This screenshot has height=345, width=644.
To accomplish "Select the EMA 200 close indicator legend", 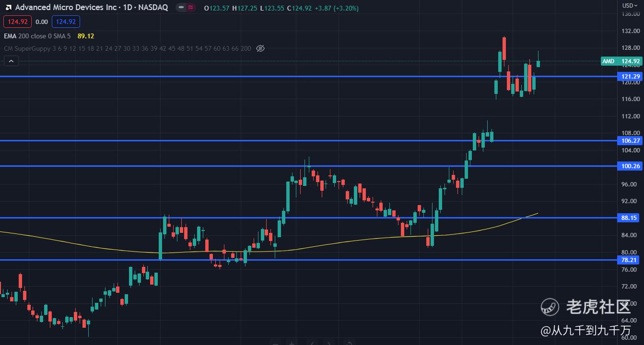I will (x=37, y=36).
